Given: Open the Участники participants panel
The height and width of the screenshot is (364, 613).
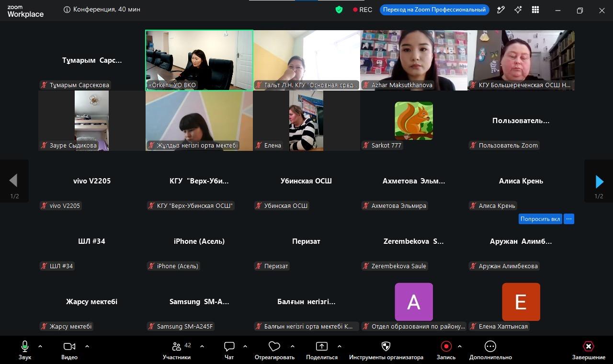Looking at the screenshot, I should 177,350.
